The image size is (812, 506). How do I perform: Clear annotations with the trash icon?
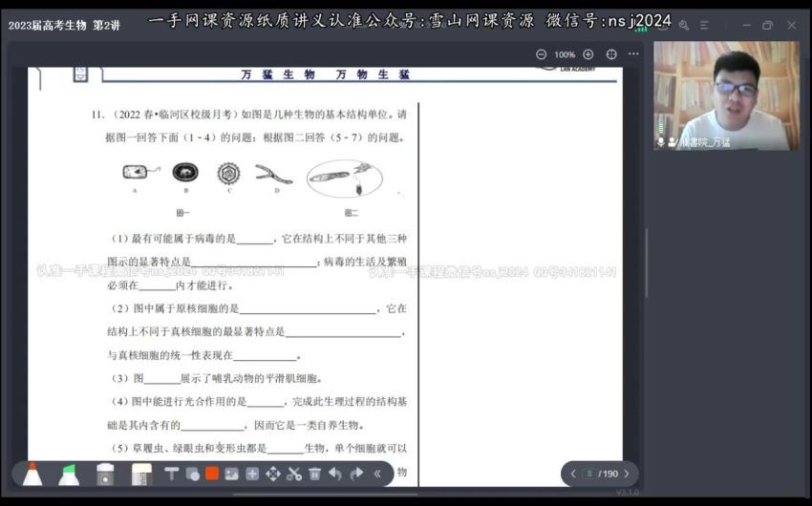click(314, 474)
